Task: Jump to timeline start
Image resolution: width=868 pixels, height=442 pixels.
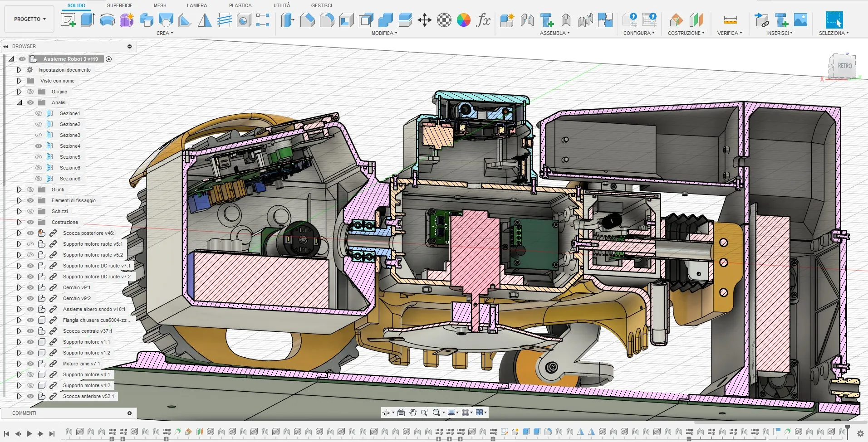Action: point(6,434)
